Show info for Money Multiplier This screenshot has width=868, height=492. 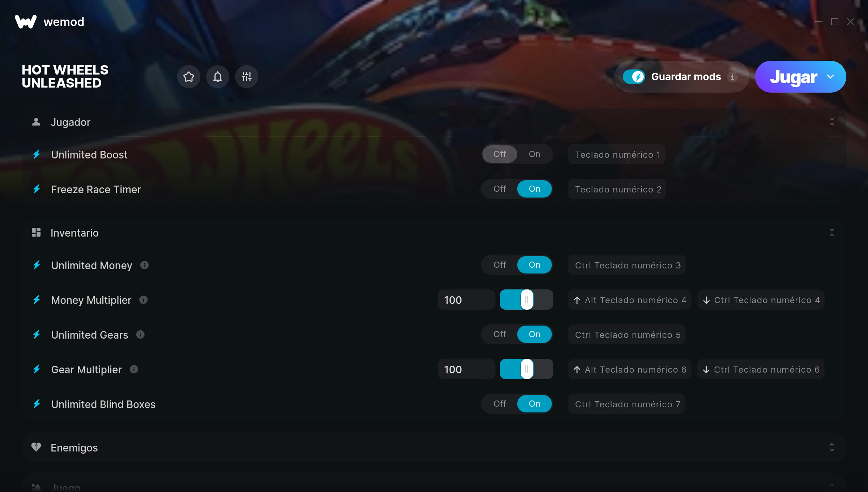144,300
